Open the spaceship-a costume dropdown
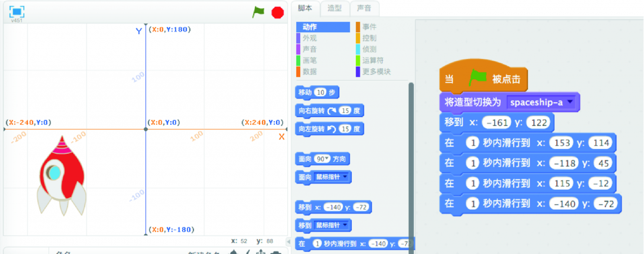This screenshot has height=254, width=644. (570, 102)
